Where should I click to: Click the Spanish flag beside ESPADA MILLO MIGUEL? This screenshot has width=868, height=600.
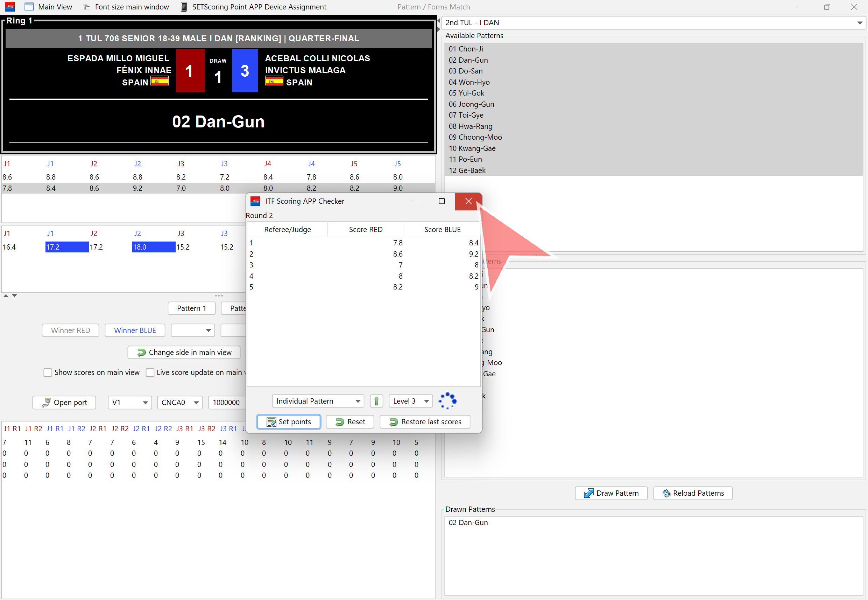tap(160, 81)
